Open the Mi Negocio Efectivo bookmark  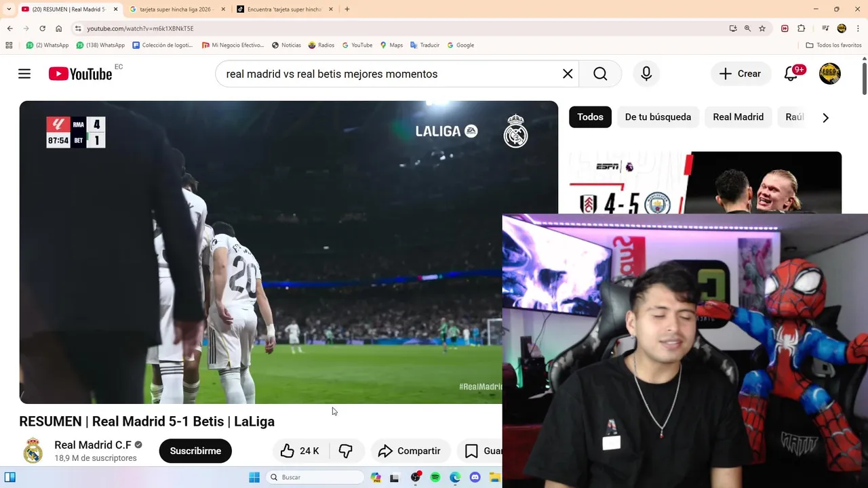233,45
